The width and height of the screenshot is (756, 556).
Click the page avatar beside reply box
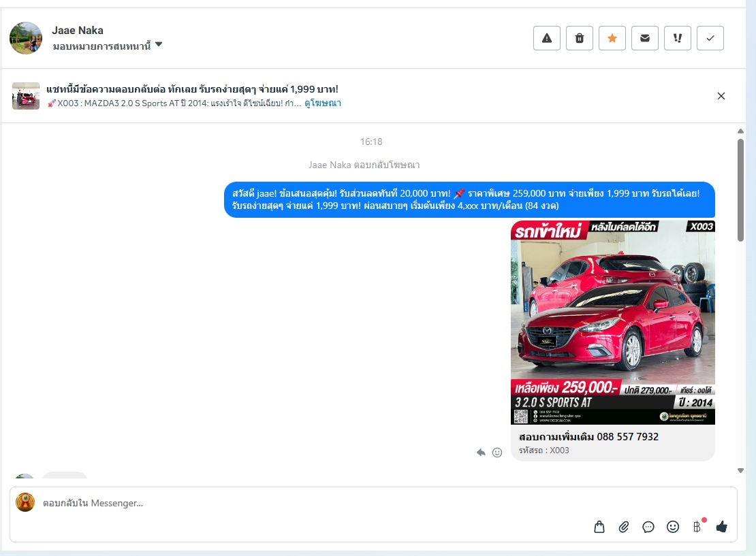pyautogui.click(x=25, y=502)
